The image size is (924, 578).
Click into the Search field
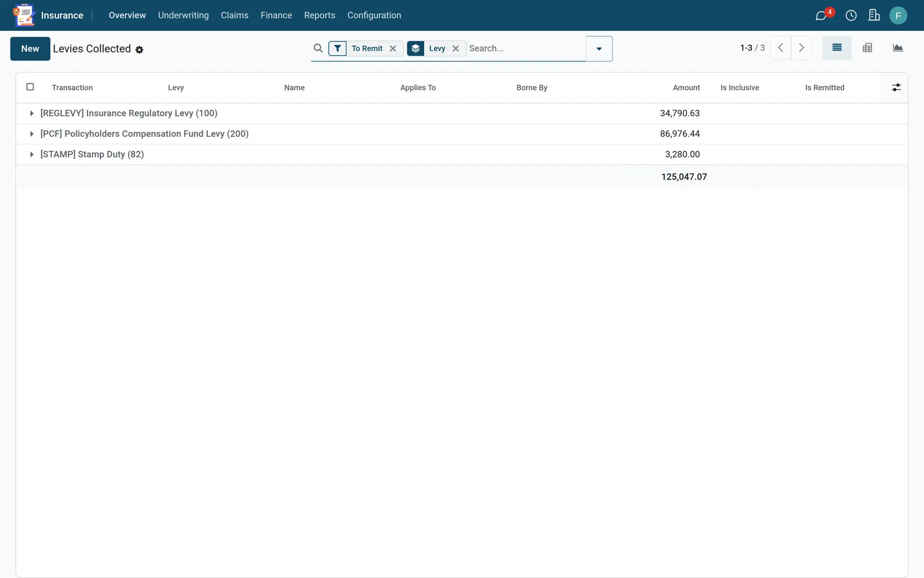pyautogui.click(x=526, y=48)
